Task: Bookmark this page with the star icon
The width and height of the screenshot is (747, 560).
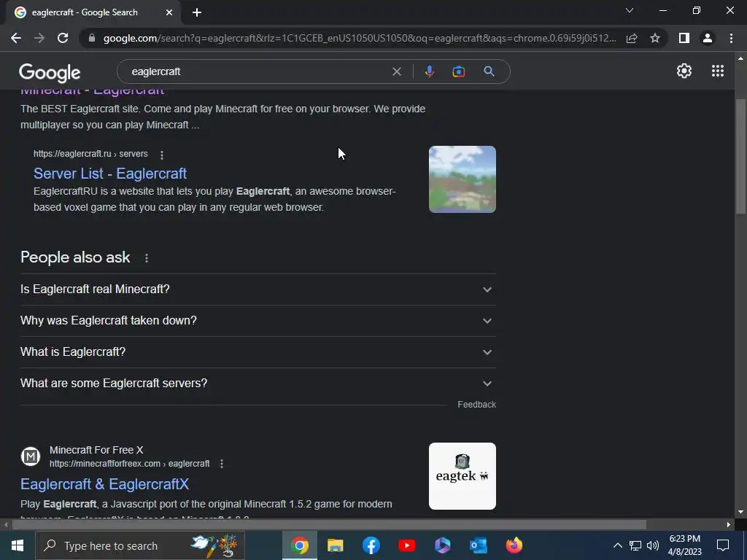Action: tap(655, 38)
